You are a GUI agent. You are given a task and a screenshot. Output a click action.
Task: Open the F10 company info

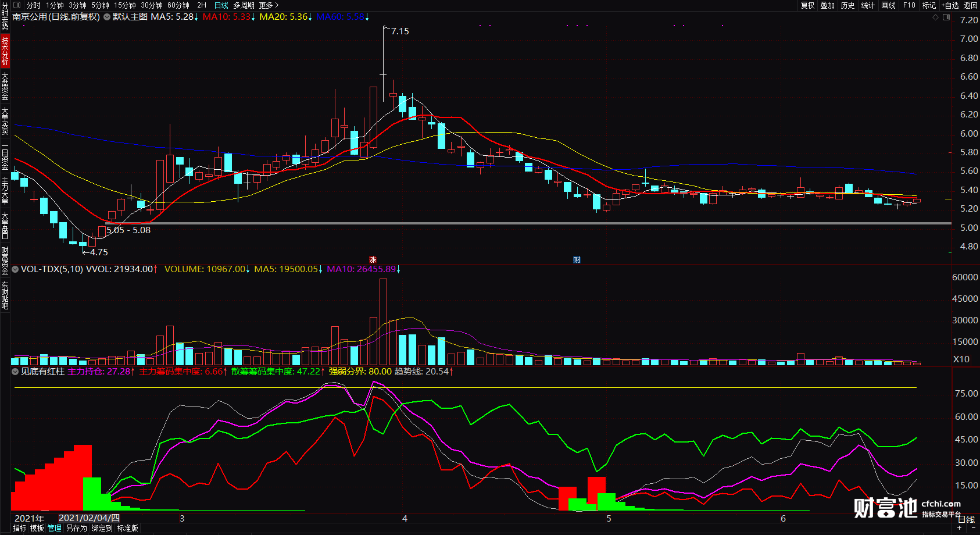click(909, 5)
